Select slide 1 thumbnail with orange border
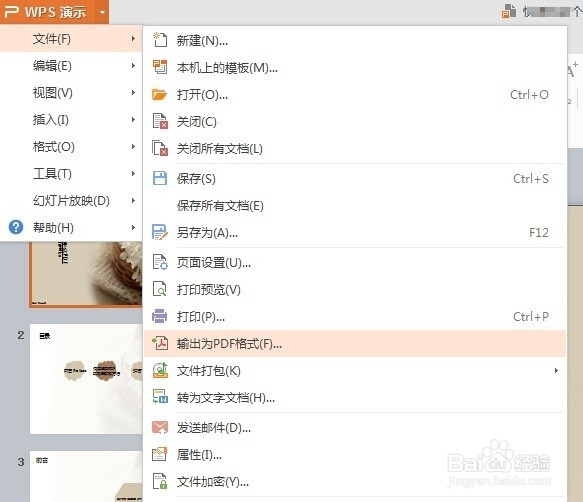 86,274
